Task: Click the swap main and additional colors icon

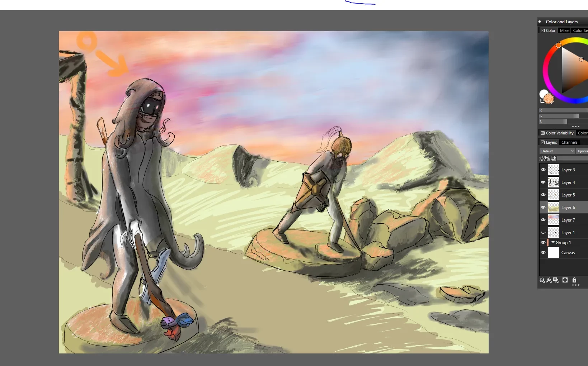Action: click(542, 102)
